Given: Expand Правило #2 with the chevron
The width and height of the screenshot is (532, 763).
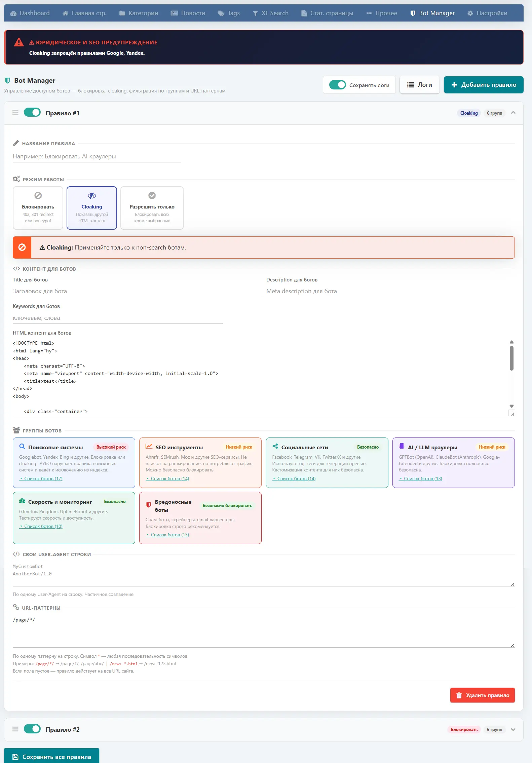Looking at the screenshot, I should click(x=513, y=729).
